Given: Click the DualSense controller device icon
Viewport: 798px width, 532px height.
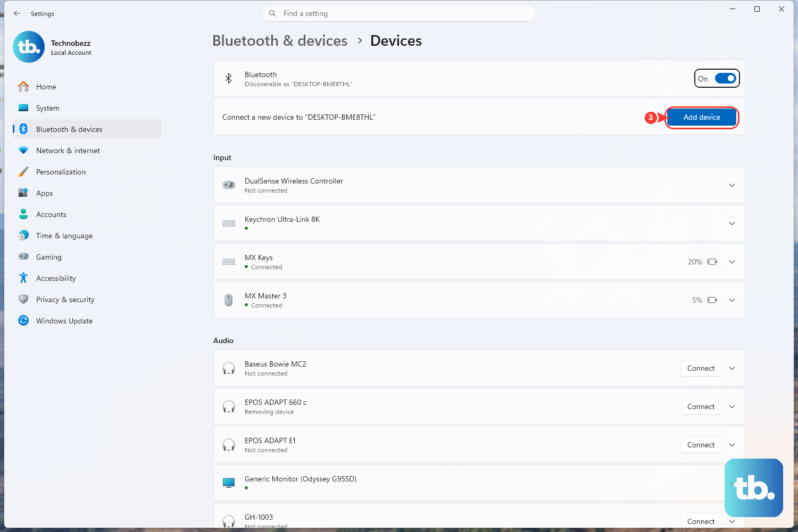Looking at the screenshot, I should [229, 185].
